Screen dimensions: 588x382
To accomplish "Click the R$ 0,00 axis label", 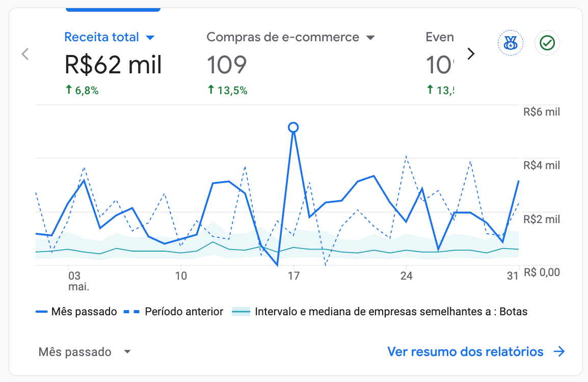I will click(x=542, y=272).
